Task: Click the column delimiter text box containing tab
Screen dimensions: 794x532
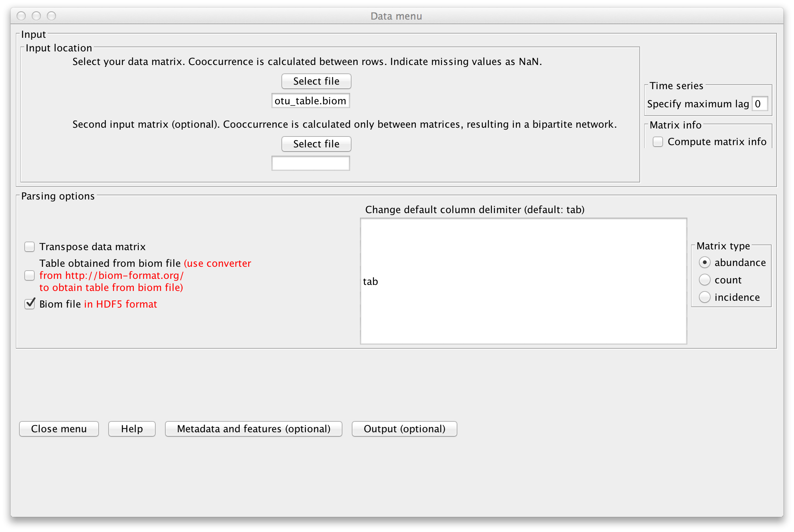Action: click(523, 281)
